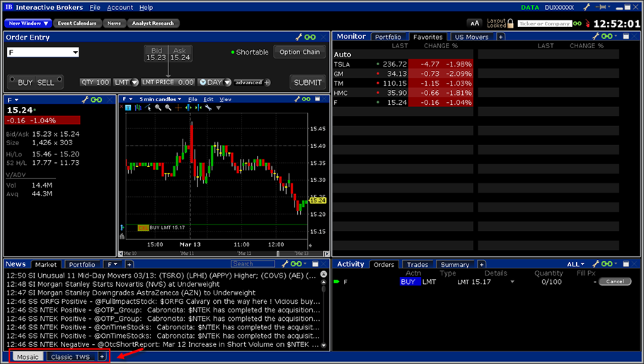Viewport: 644px width, 364px height.
Task: Open Monitor panel wrench settings
Action: [x=596, y=36]
